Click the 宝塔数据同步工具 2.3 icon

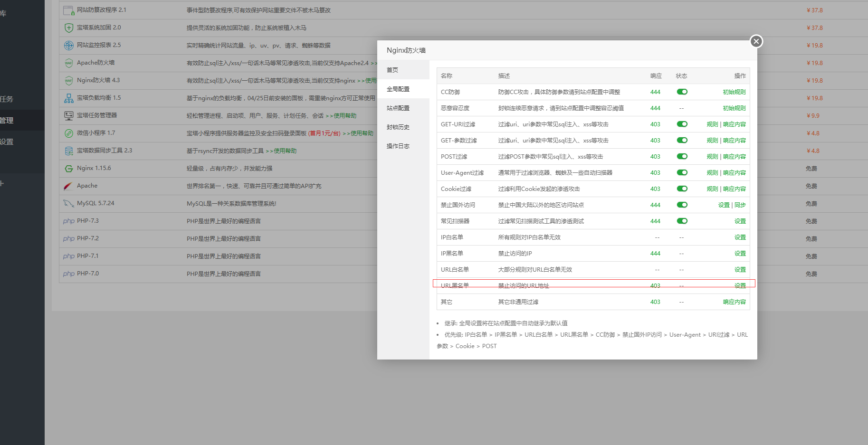(68, 151)
